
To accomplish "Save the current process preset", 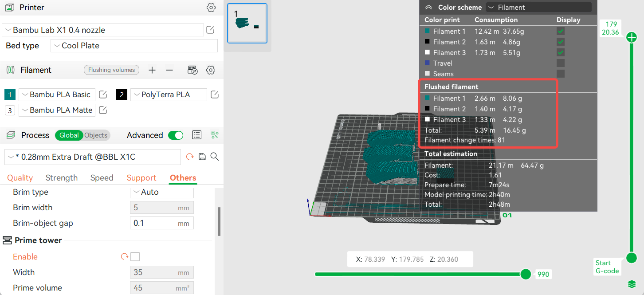I will (202, 157).
